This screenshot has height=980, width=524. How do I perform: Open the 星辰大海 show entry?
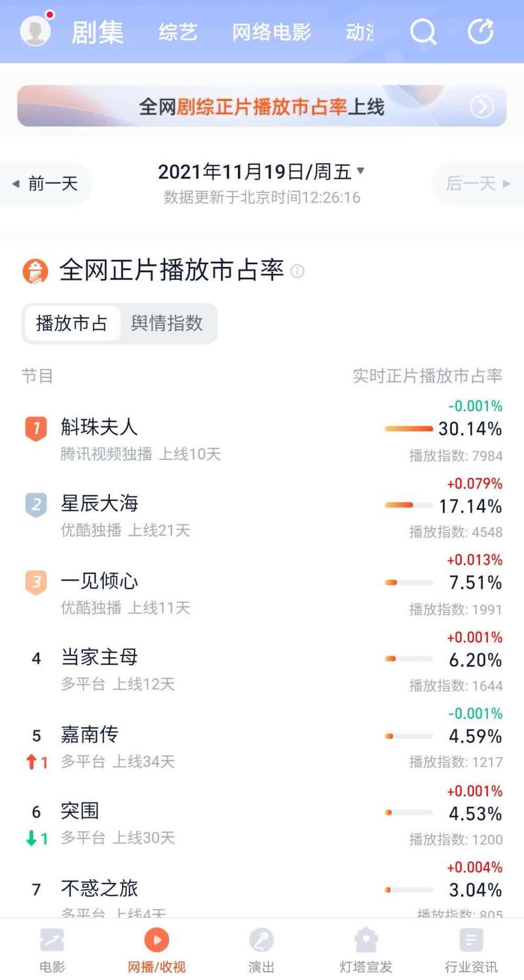(100, 503)
